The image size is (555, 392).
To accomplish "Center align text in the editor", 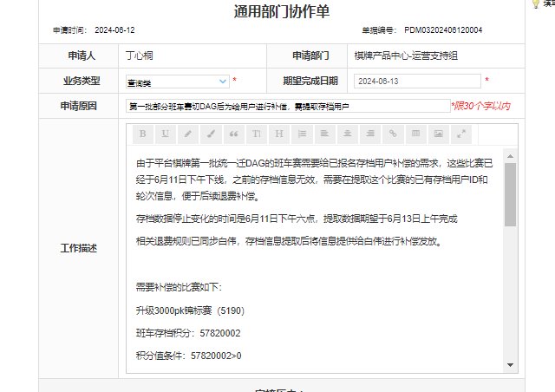I will [348, 134].
